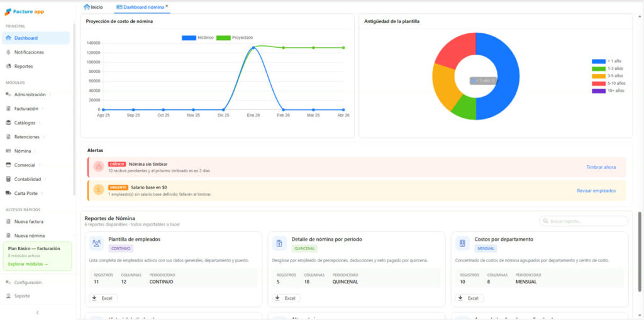The width and height of the screenshot is (644, 320).
Task: Open the Configuración gear icon
Action: [x=8, y=283]
